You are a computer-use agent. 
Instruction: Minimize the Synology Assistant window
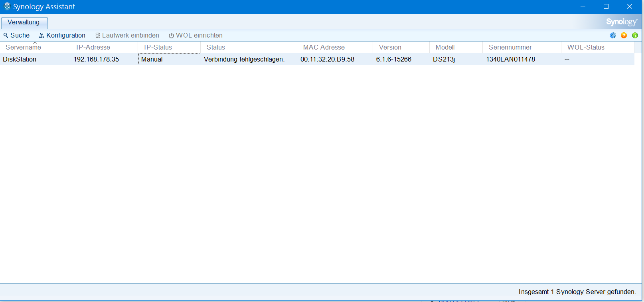583,6
